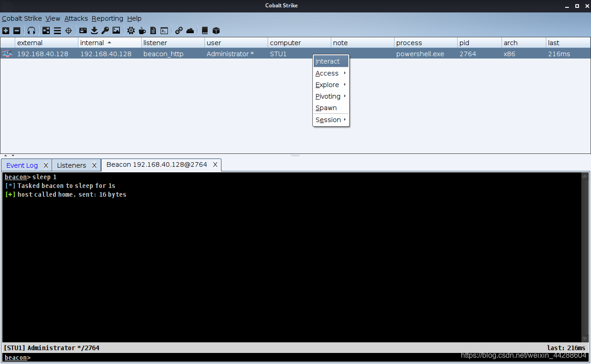
Task: Switch to session table view icon
Action: coord(57,31)
